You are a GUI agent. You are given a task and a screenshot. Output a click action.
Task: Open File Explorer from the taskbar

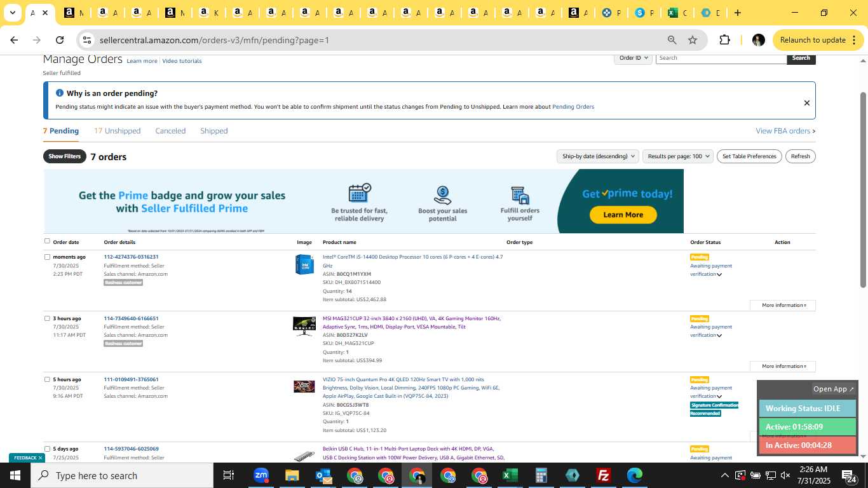(x=292, y=475)
